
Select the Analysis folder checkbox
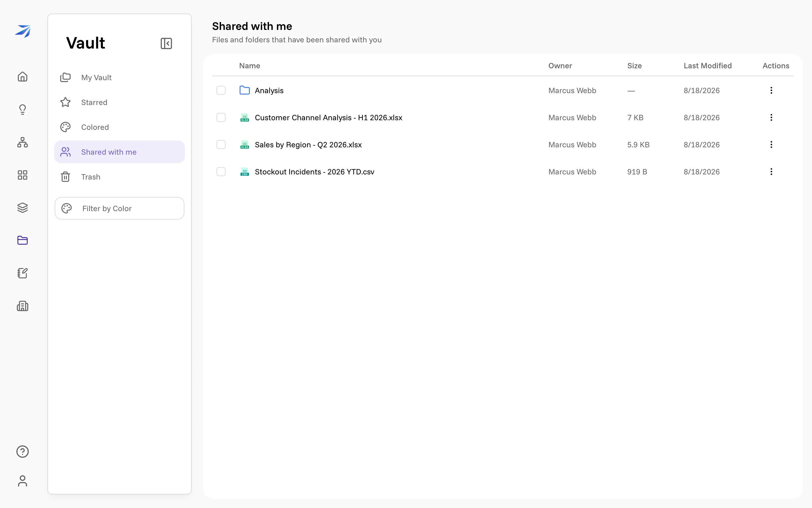221,90
